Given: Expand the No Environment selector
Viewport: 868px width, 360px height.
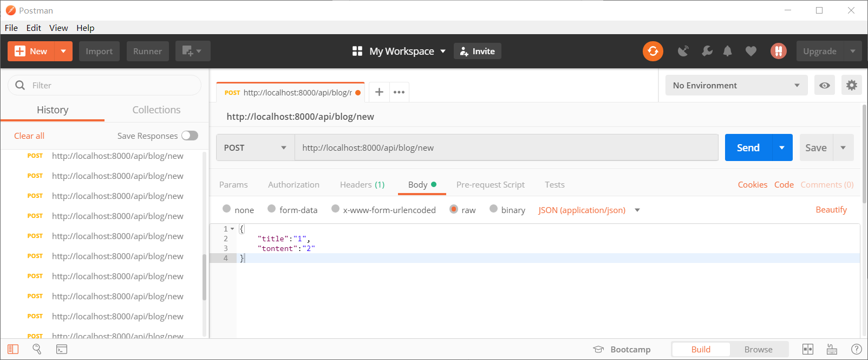Looking at the screenshot, I should tap(735, 86).
